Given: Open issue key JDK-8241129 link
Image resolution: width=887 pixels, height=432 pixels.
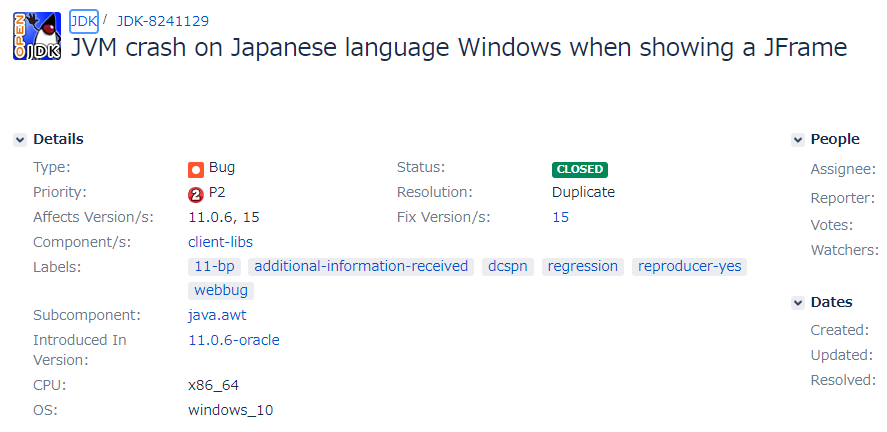Looking at the screenshot, I should pyautogui.click(x=163, y=21).
